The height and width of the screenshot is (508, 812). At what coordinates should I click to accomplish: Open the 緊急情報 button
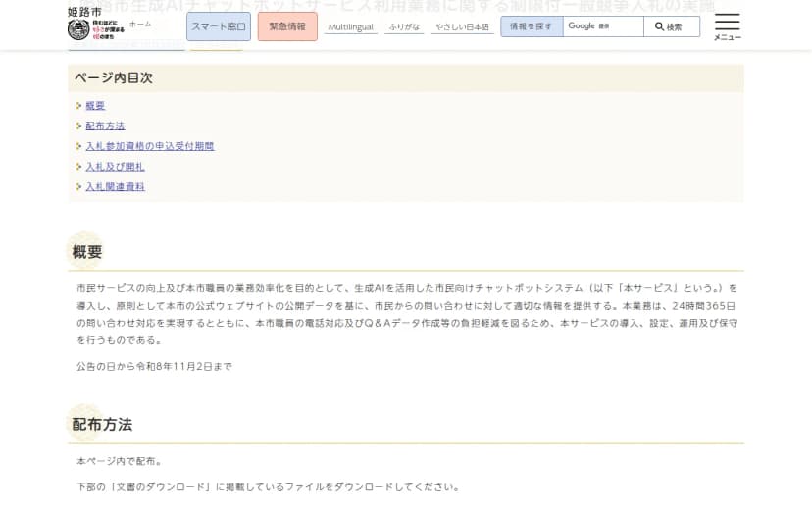coord(287,26)
